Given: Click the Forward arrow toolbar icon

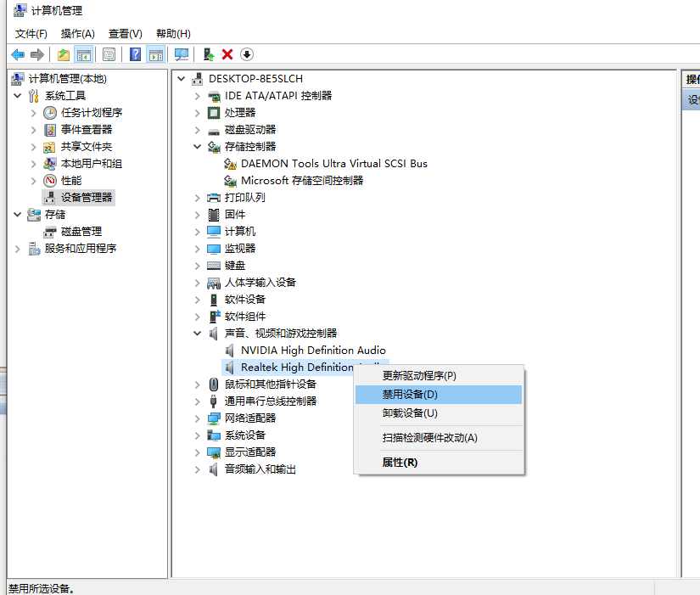Looking at the screenshot, I should click(37, 54).
